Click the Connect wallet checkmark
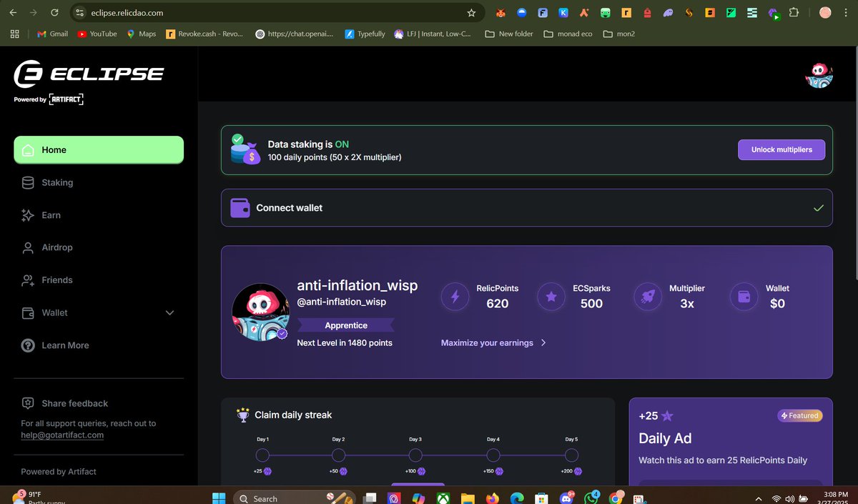 (819, 208)
